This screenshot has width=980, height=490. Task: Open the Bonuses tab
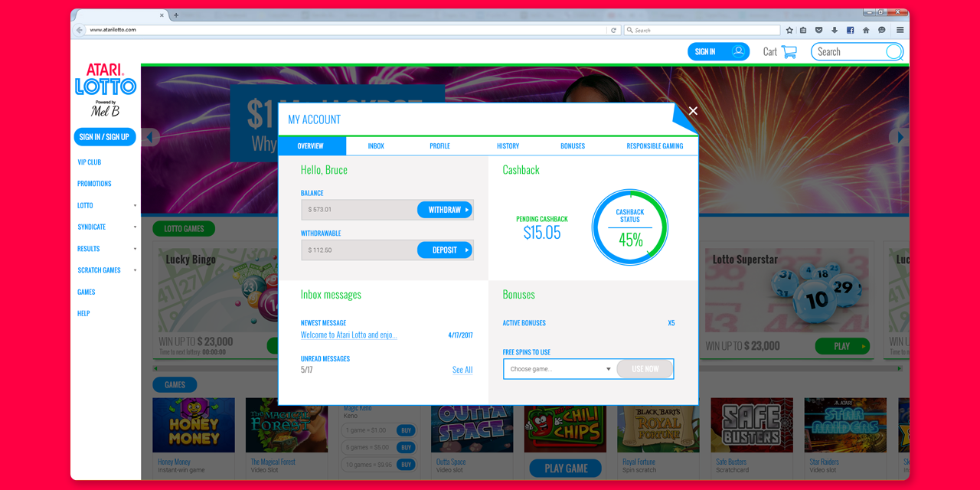click(x=573, y=145)
